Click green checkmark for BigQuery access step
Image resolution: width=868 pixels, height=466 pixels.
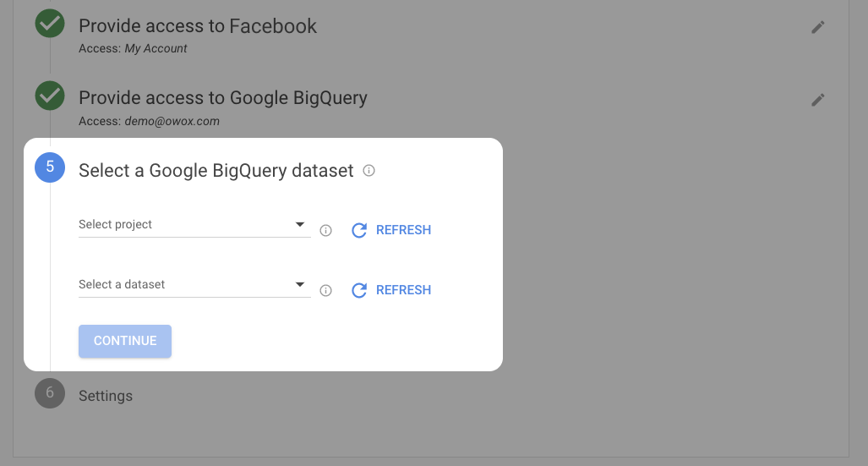[x=50, y=96]
